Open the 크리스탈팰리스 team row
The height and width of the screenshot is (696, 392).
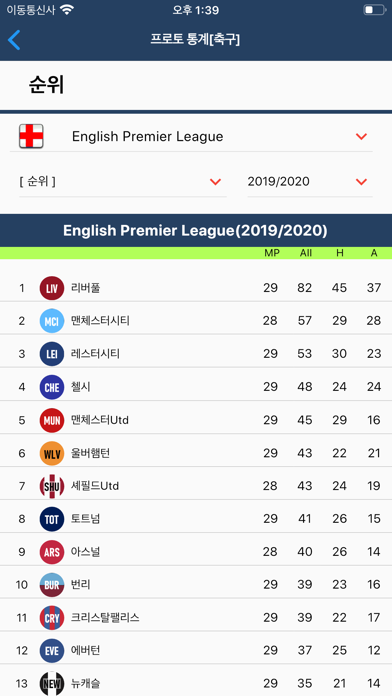[196, 617]
